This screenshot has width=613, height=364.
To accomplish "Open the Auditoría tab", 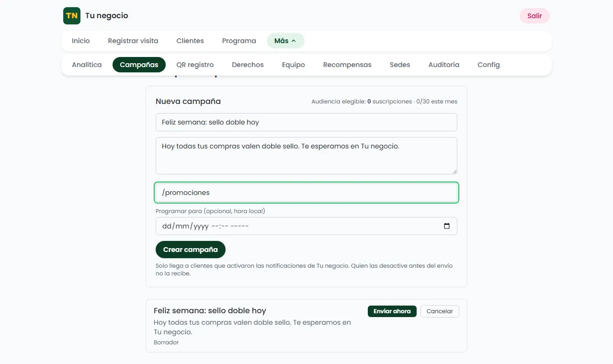I will pos(444,65).
